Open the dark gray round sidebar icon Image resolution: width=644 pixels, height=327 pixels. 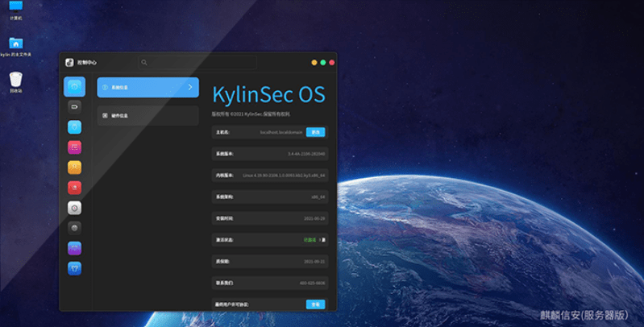[x=74, y=228]
